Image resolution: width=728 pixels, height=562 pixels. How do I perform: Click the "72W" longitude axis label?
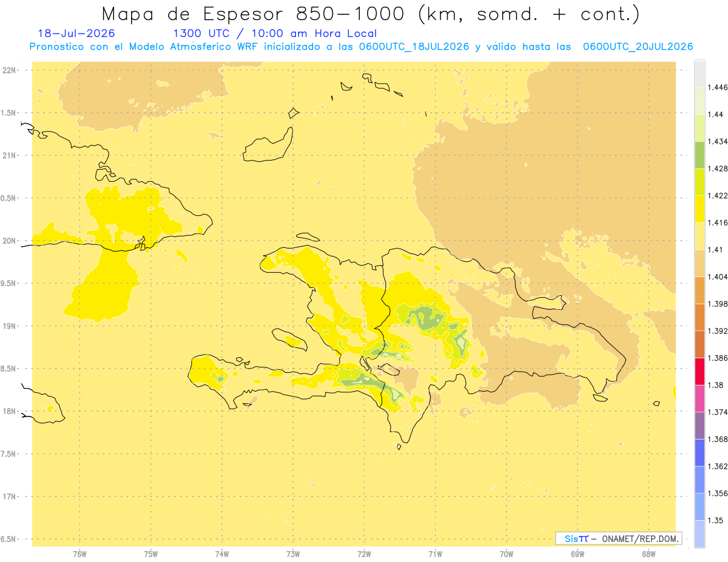click(x=364, y=555)
